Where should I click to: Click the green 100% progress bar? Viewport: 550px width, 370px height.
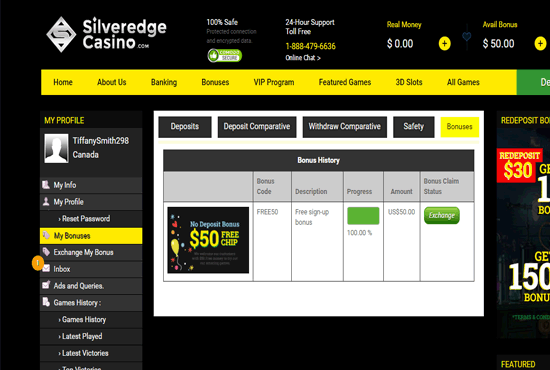[363, 216]
